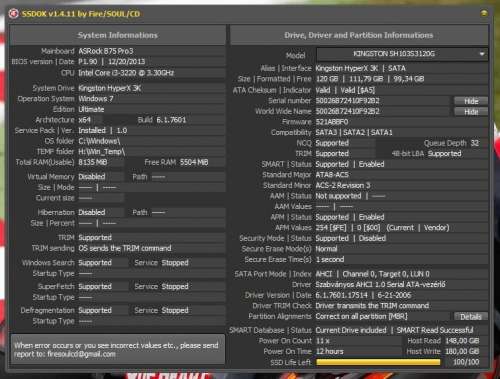Select the Build value 6.1.7601
Screen dimensions: 500x379
pos(171,120)
